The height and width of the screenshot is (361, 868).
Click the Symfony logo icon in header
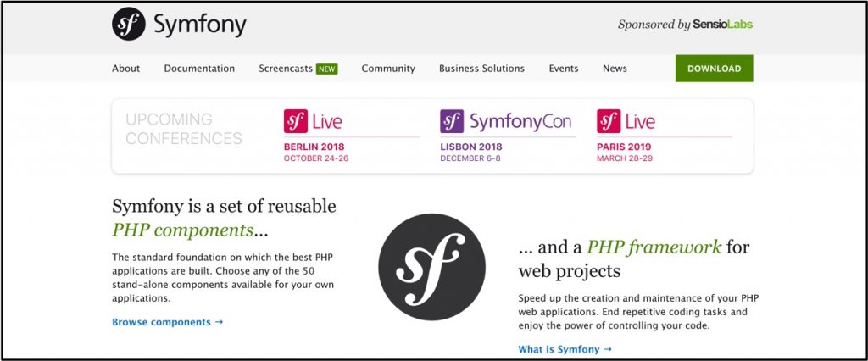[x=129, y=25]
